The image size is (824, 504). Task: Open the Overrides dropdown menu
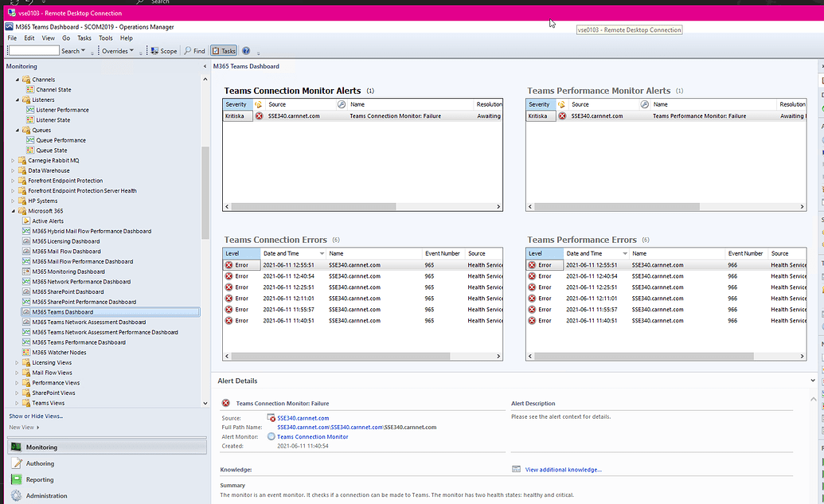click(118, 50)
